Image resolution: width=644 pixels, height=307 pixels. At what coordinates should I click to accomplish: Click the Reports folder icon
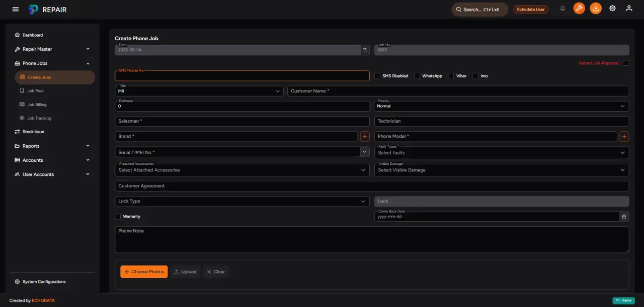point(18,146)
